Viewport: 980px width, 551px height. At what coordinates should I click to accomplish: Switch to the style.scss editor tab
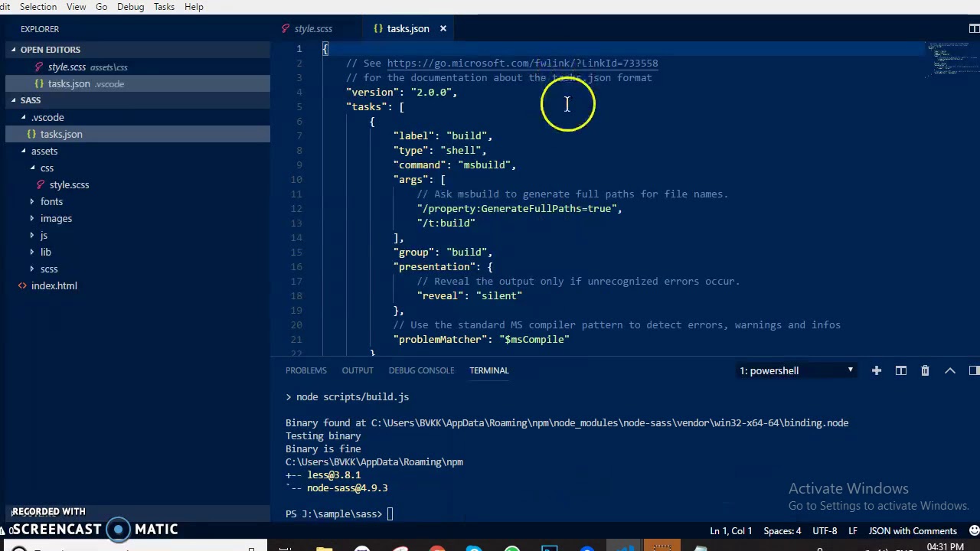pyautogui.click(x=313, y=28)
